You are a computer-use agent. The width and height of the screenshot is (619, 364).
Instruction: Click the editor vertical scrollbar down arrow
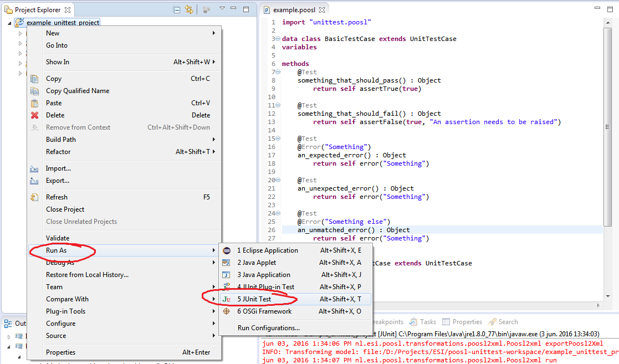click(608, 296)
